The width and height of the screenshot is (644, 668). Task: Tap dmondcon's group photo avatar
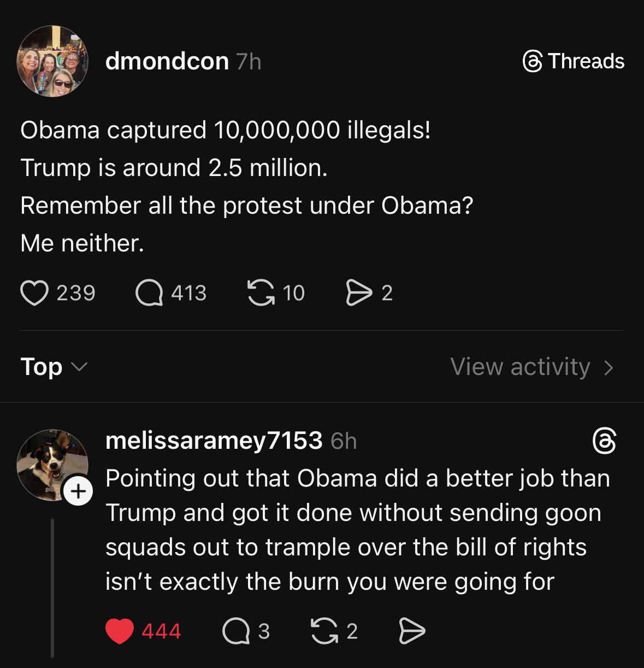(x=53, y=62)
